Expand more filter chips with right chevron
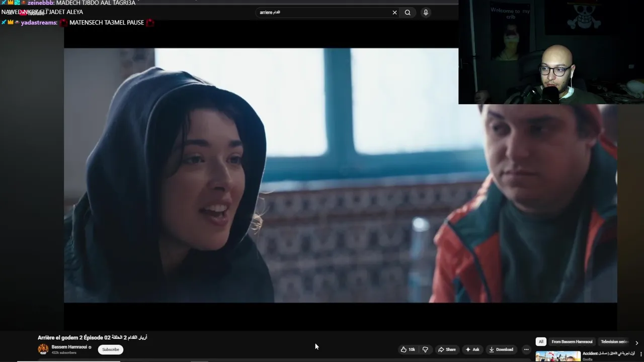The image size is (644, 362). tap(636, 342)
